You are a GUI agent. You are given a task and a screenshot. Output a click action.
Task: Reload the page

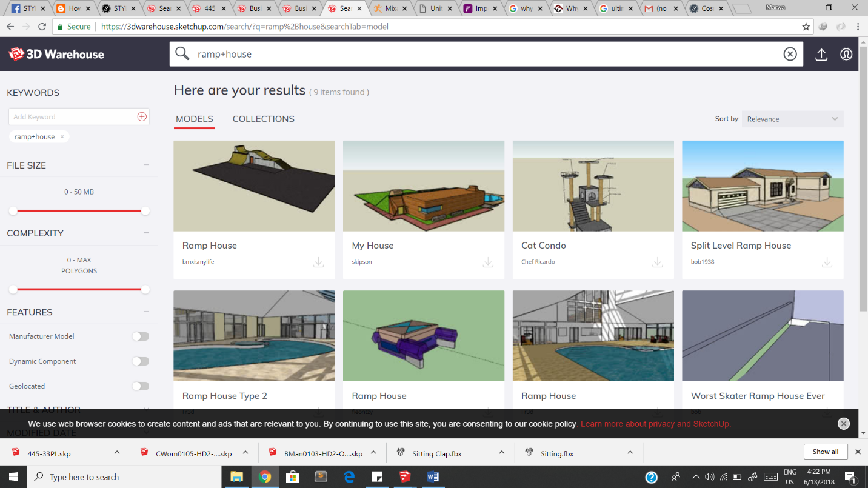point(42,27)
